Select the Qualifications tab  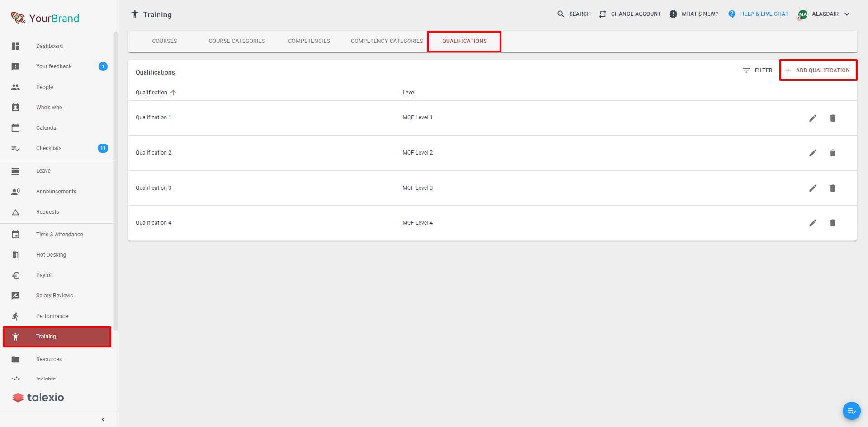(x=464, y=41)
